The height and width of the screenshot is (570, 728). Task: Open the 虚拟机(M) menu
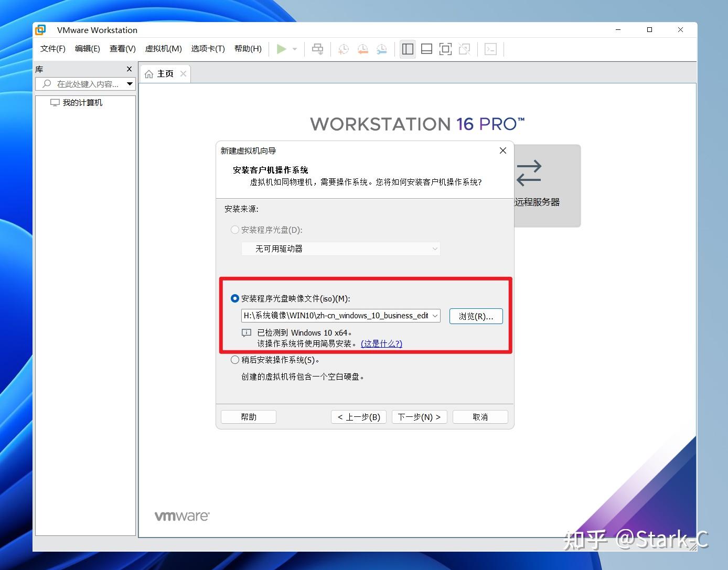point(163,49)
